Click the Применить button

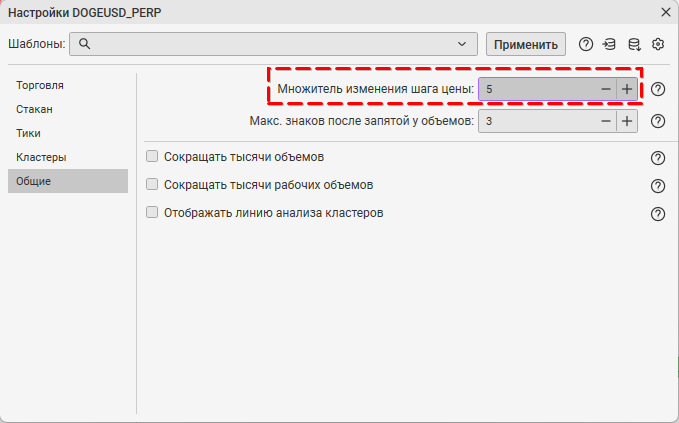click(526, 44)
